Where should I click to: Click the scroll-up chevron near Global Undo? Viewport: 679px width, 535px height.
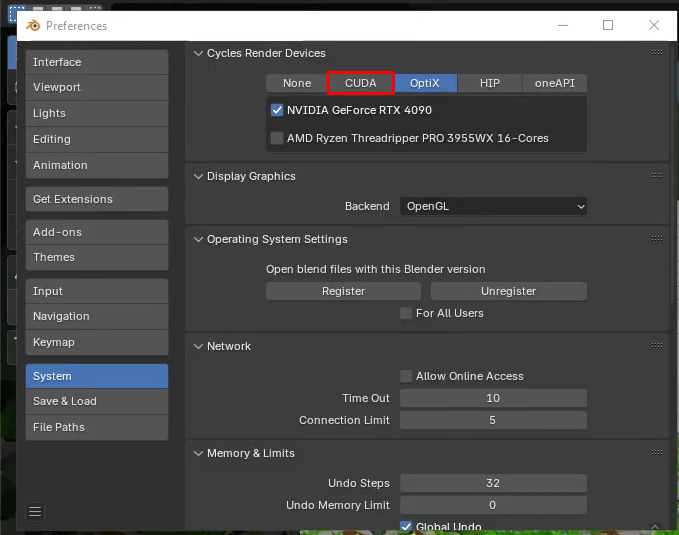tap(655, 527)
